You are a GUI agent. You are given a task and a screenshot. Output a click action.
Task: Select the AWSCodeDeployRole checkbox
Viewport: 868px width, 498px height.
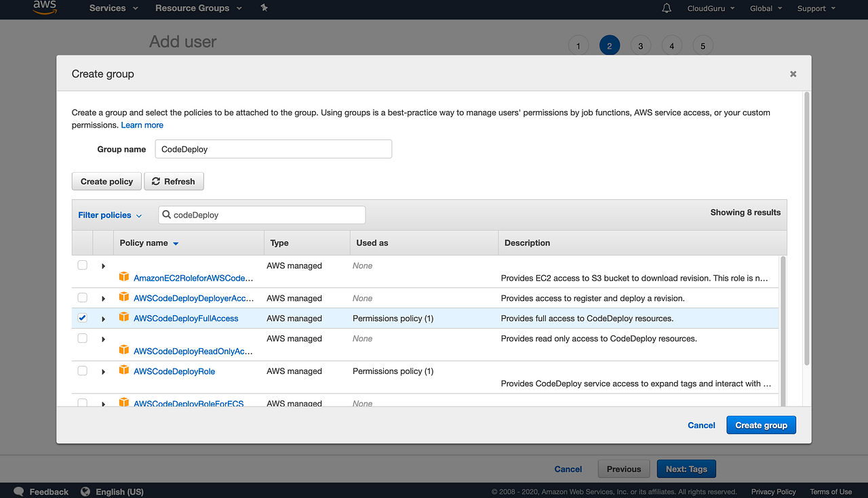[x=82, y=371]
